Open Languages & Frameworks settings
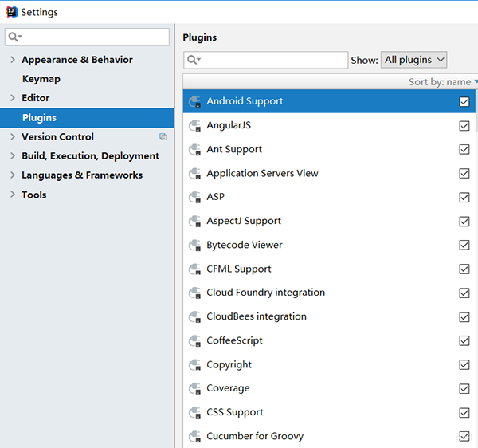 [82, 175]
